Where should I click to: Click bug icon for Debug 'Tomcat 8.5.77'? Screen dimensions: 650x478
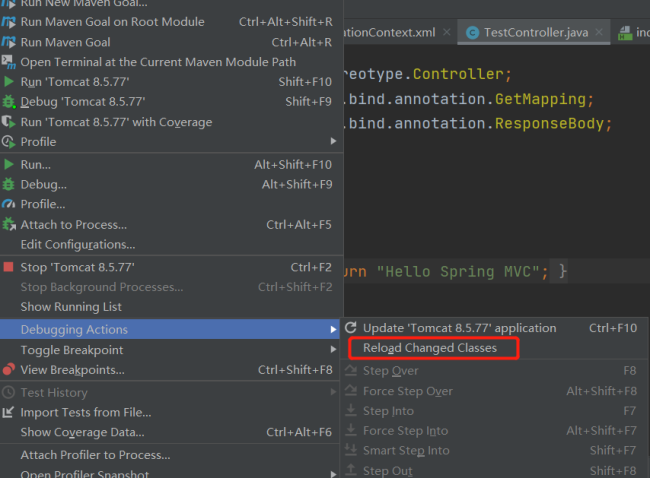pos(9,102)
